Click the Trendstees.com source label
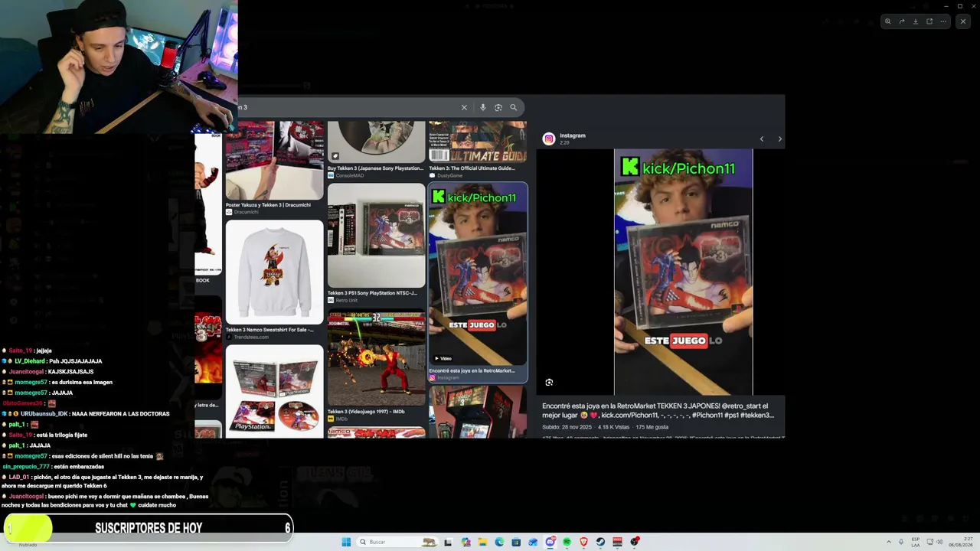980x551 pixels. pyautogui.click(x=251, y=337)
